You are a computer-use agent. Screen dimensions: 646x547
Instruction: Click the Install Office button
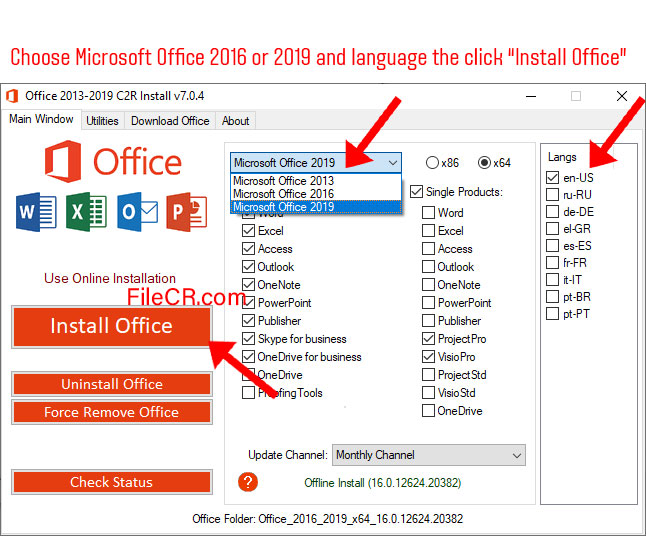pyautogui.click(x=112, y=326)
